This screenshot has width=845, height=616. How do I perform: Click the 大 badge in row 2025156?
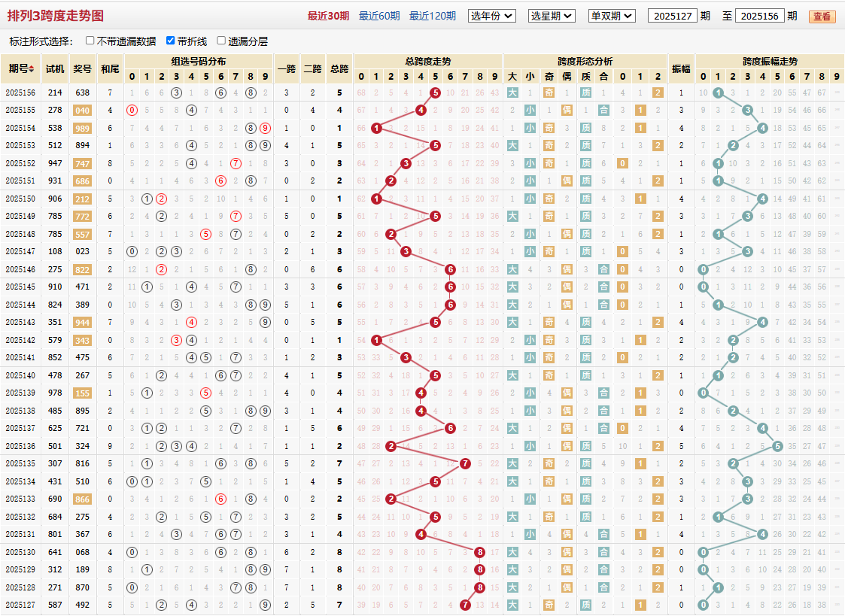(512, 93)
